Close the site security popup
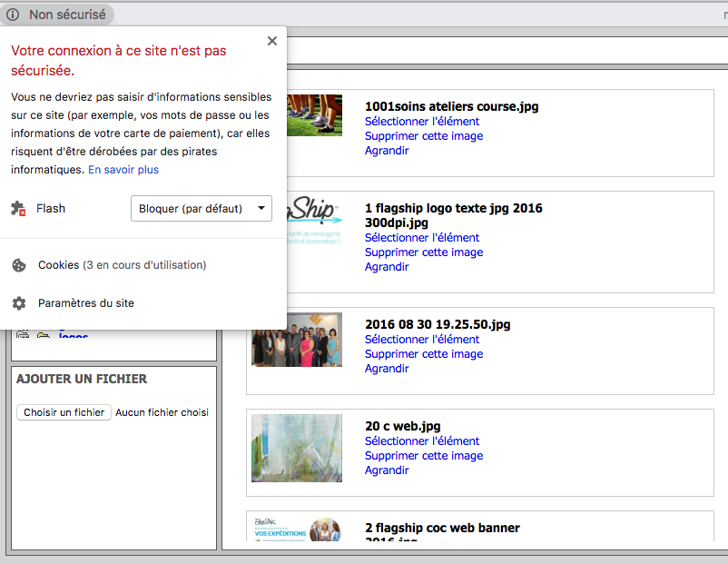 [272, 41]
